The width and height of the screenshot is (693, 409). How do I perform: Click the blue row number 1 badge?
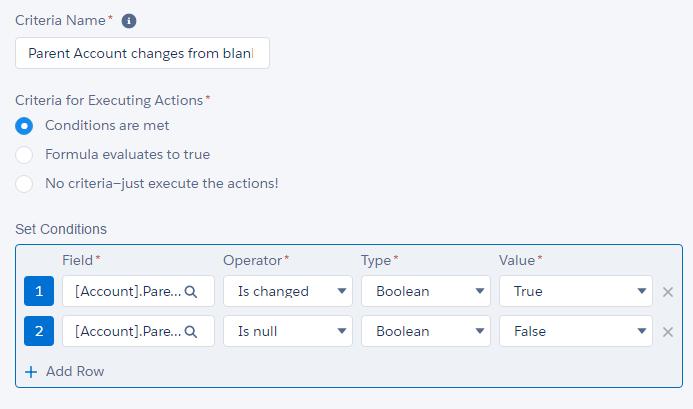[x=39, y=291]
